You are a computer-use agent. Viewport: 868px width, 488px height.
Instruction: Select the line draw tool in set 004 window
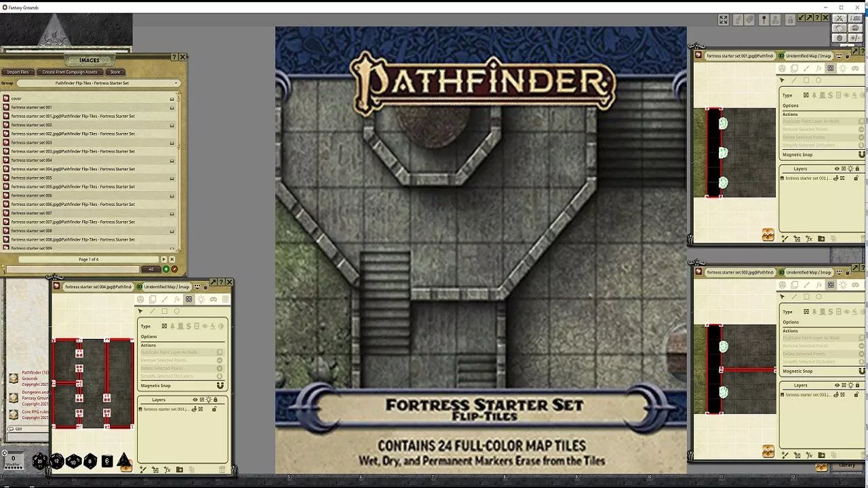[152, 311]
